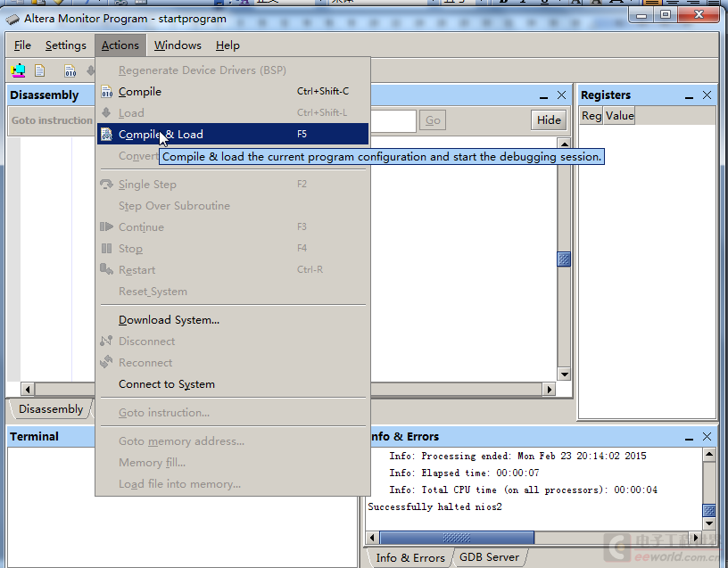The image size is (728, 568).
Task: Choose Connect to System menu item
Action: pos(167,384)
